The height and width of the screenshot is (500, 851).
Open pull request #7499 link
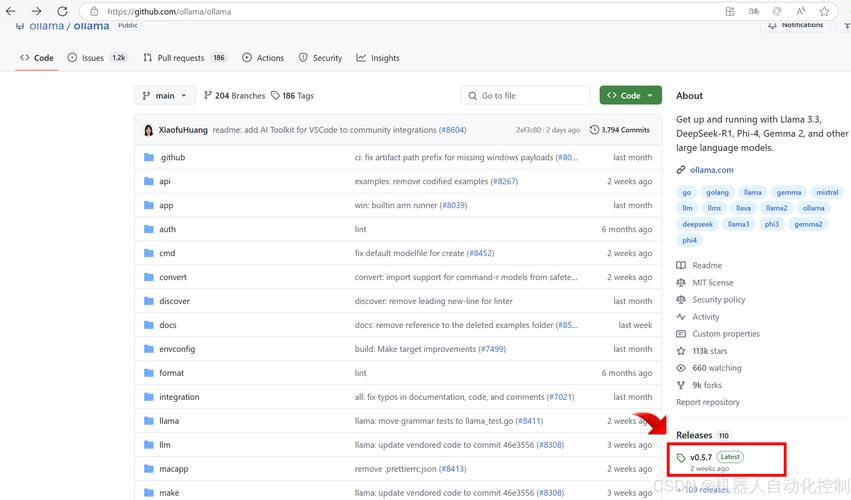click(492, 349)
